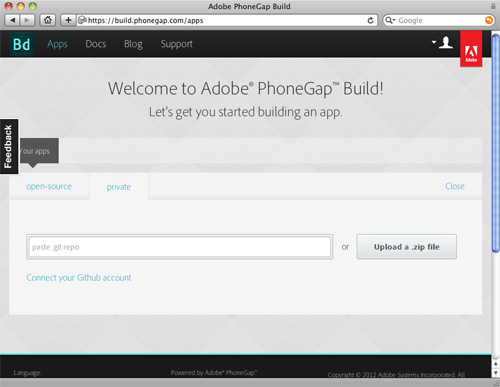Image resolution: width=500 pixels, height=387 pixels.
Task: Open the Feedback side tab
Action: click(9, 146)
